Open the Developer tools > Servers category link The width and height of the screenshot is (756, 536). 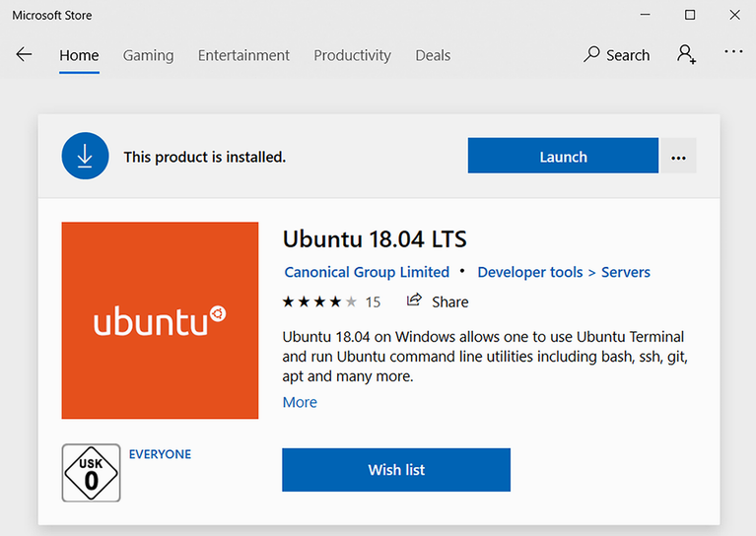coord(564,272)
